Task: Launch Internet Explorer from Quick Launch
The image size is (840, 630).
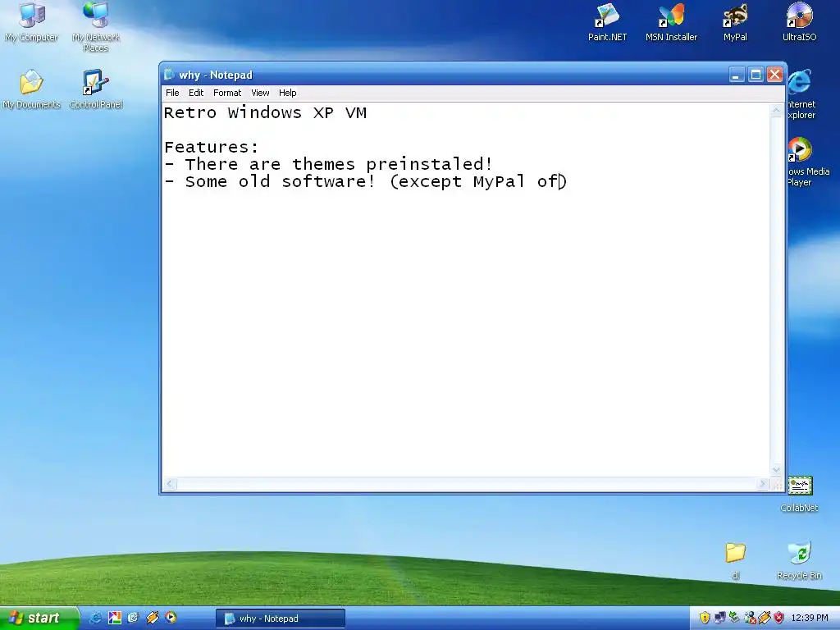Action: [x=95, y=618]
